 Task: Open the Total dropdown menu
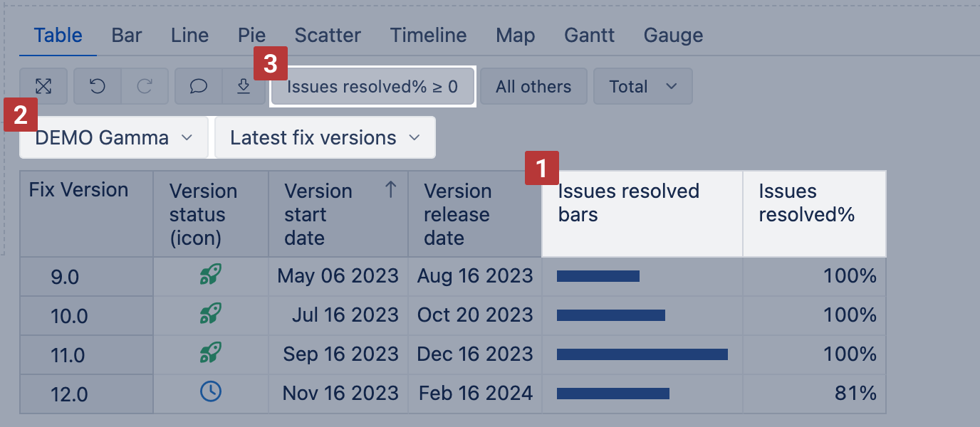point(642,87)
